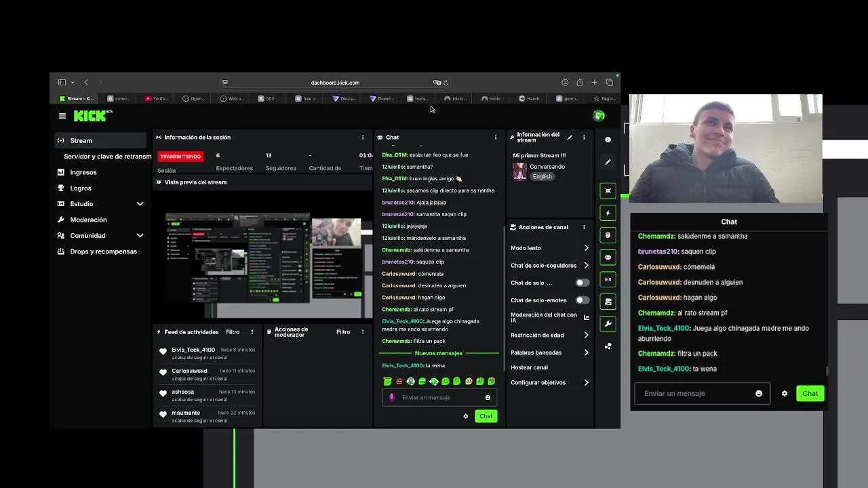Open Filtro in Acciones de moderador
The width and height of the screenshot is (868, 488).
343,332
